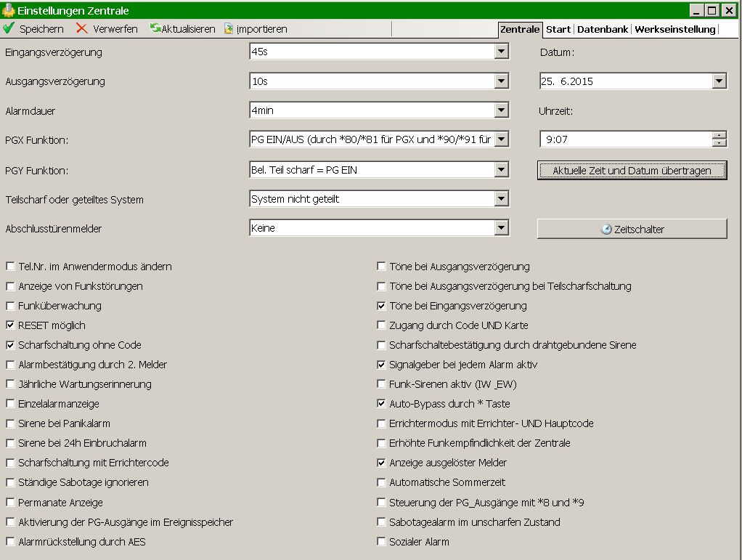Expand the Eingangsverzögerung dropdown
The height and width of the screenshot is (560, 742).
coord(501,52)
